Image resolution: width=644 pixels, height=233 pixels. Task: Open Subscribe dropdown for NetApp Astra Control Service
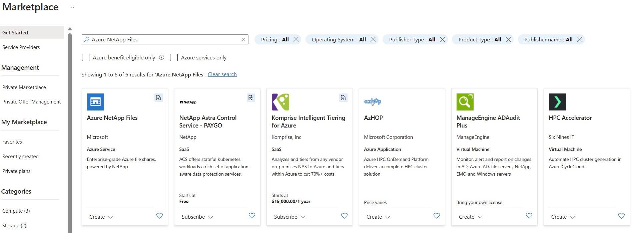pyautogui.click(x=197, y=217)
